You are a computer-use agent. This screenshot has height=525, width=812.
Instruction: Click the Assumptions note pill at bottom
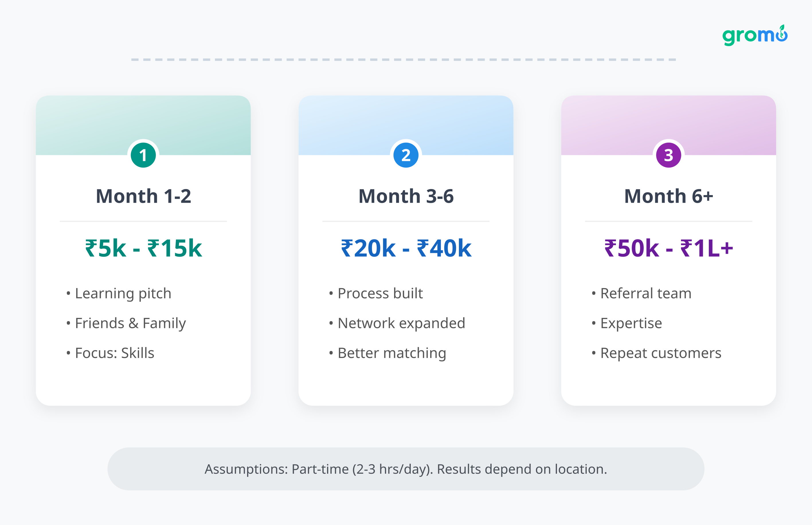coord(406,469)
